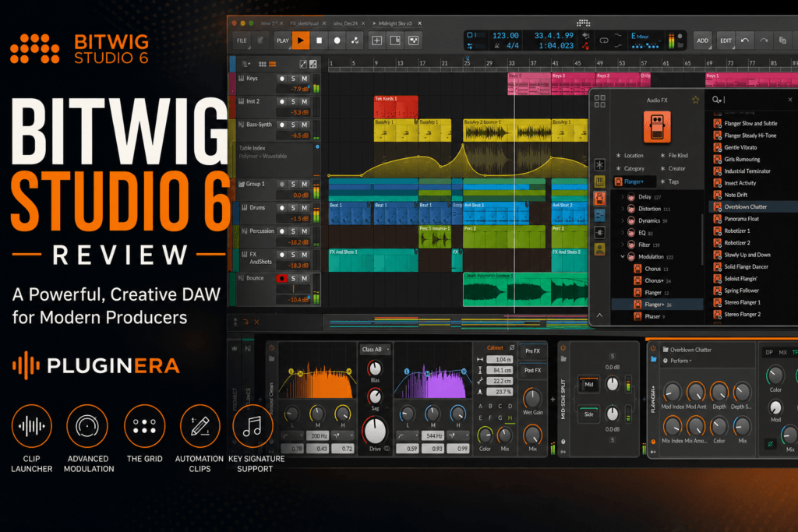The width and height of the screenshot is (798, 532).
Task: Collapse browser with bottom chevron arrow
Action: (599, 315)
